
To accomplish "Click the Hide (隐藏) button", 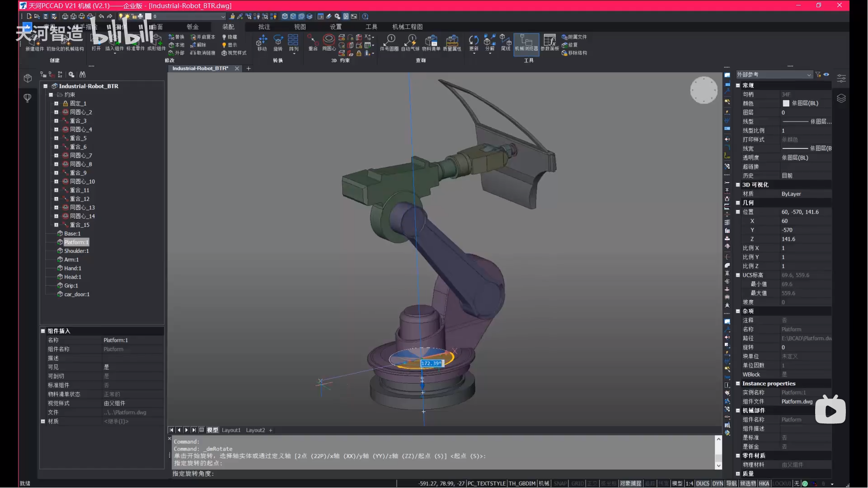I will click(x=230, y=37).
